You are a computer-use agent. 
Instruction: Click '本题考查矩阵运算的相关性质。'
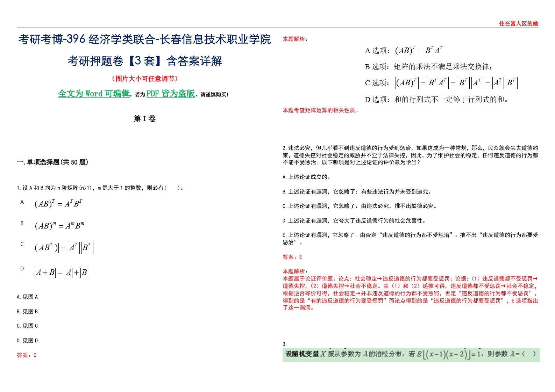[321, 110]
